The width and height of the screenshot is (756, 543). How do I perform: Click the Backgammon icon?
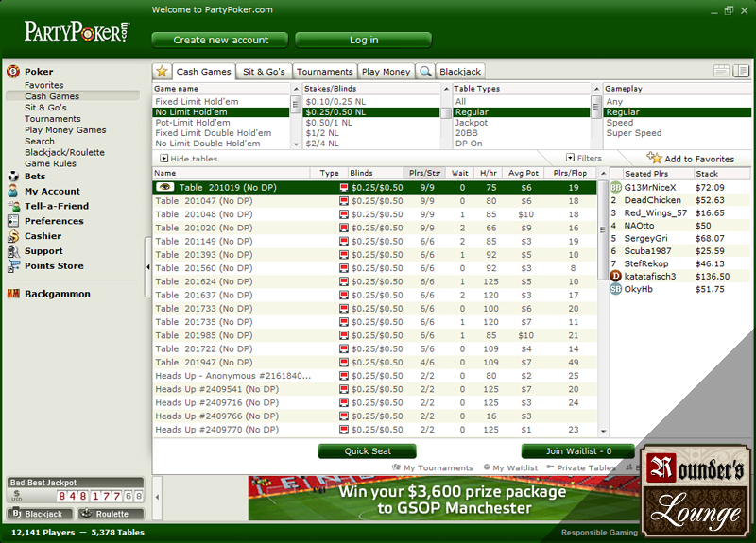pyautogui.click(x=13, y=294)
